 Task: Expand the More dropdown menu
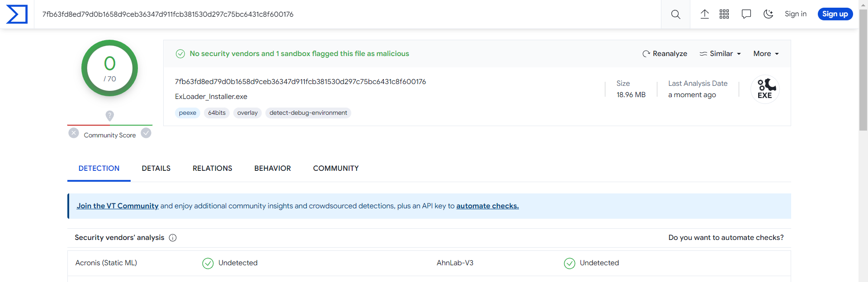[x=766, y=54]
